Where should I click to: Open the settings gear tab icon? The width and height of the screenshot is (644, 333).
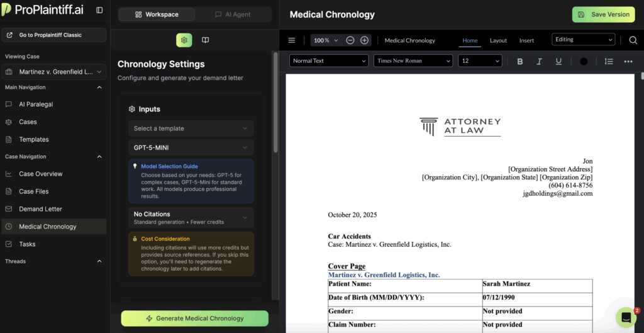184,40
